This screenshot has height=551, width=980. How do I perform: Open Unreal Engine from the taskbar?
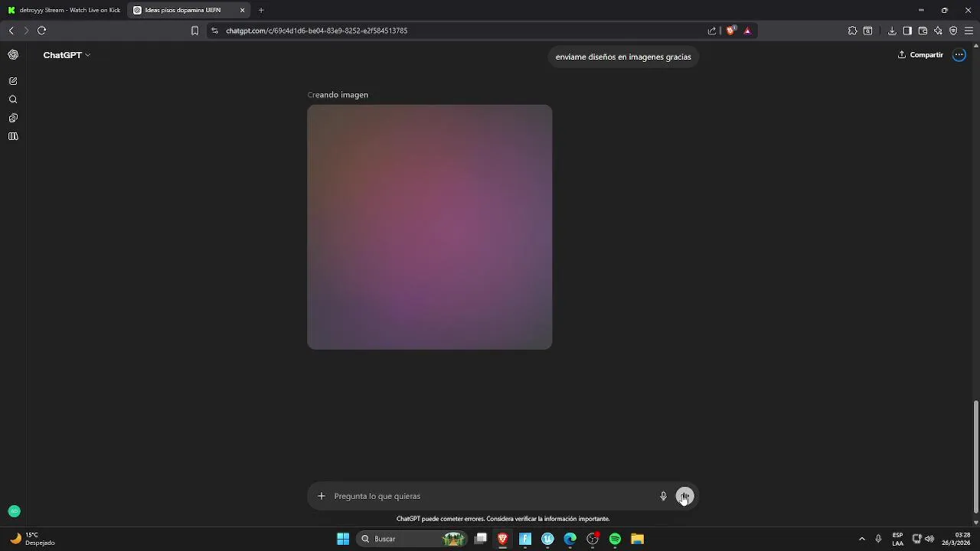click(x=547, y=539)
